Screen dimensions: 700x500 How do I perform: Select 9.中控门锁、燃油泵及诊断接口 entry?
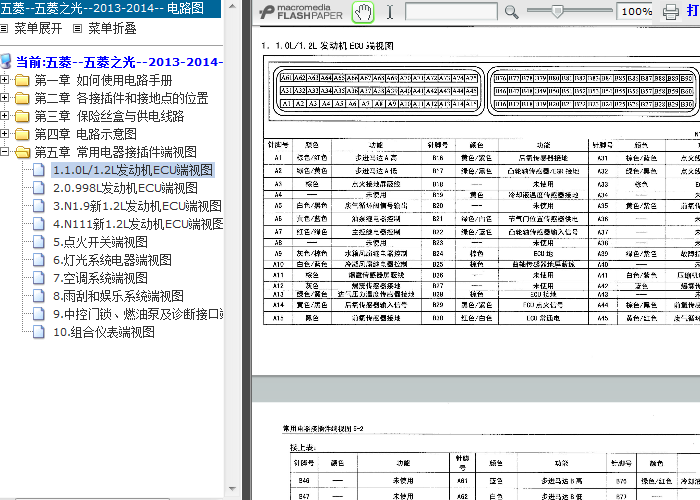click(138, 314)
